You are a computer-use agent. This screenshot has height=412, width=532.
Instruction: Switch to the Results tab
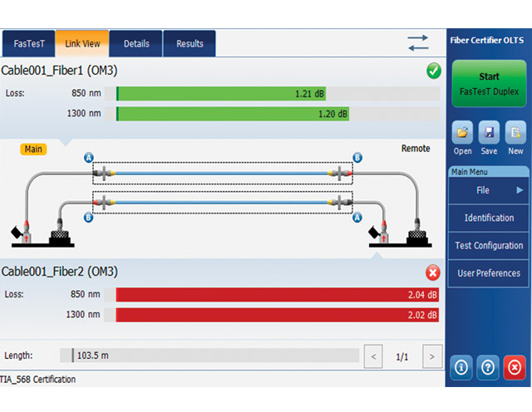[190, 43]
